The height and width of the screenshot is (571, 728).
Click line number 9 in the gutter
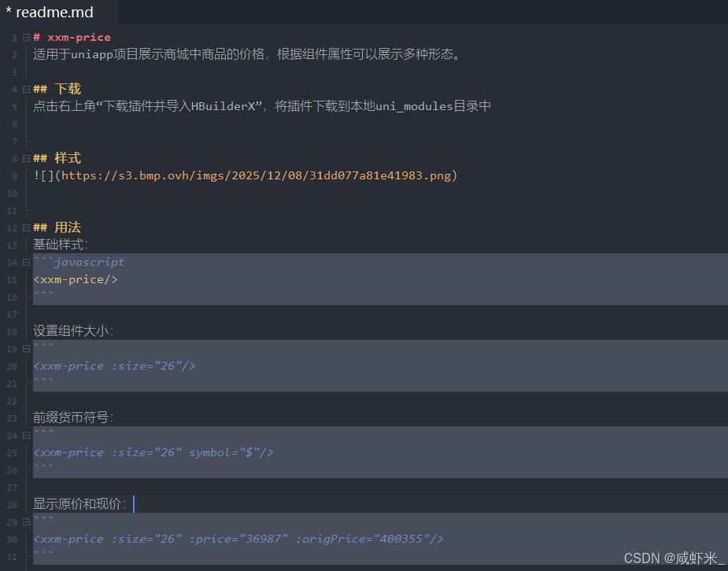click(14, 176)
